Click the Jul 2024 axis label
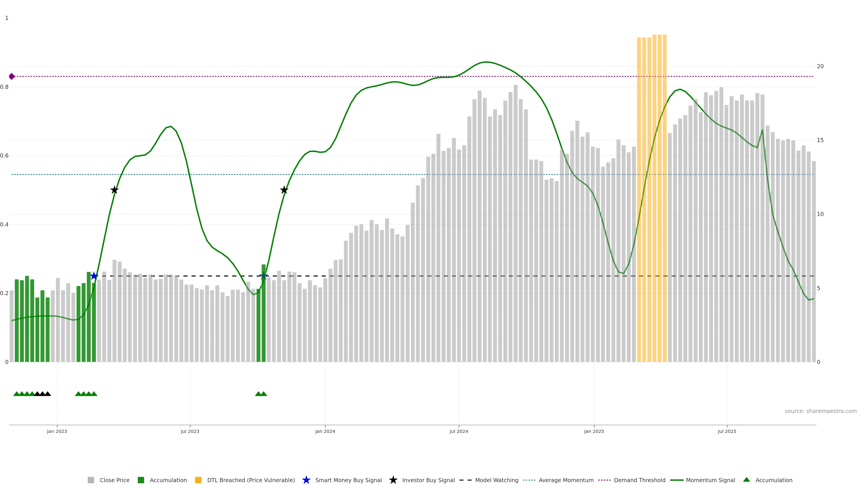 [459, 432]
